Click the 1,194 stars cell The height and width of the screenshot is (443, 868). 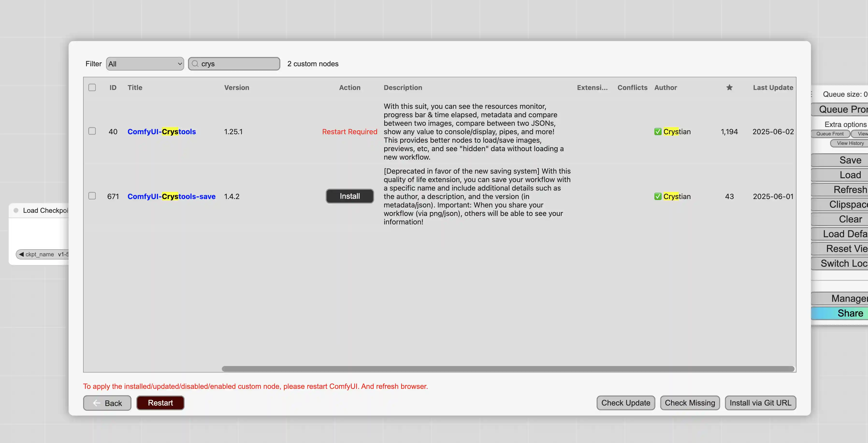pos(729,132)
